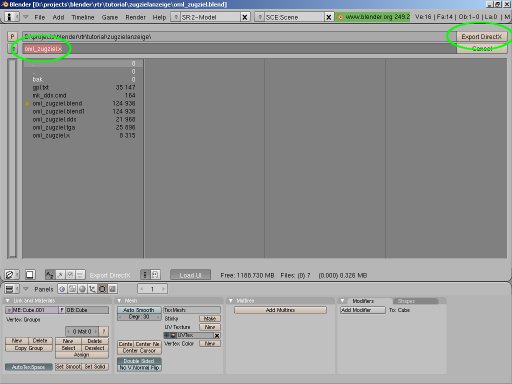Select the Editing context icon
The width and height of the screenshot is (512, 384).
tap(102, 289)
